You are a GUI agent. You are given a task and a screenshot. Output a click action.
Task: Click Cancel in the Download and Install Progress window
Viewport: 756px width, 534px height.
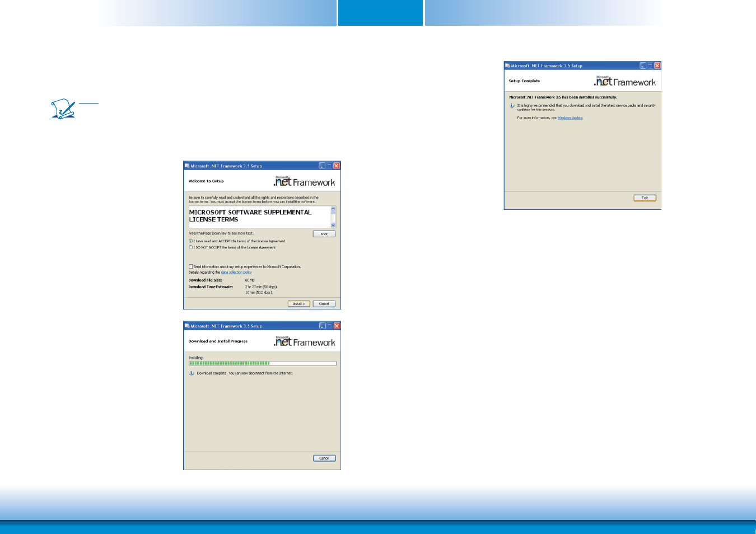pyautogui.click(x=324, y=458)
